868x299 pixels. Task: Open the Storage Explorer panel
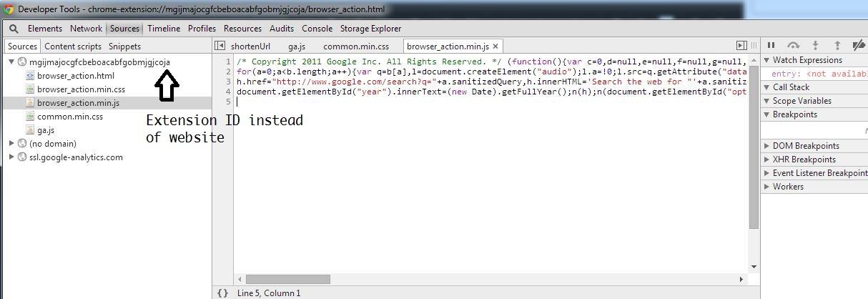(x=370, y=29)
